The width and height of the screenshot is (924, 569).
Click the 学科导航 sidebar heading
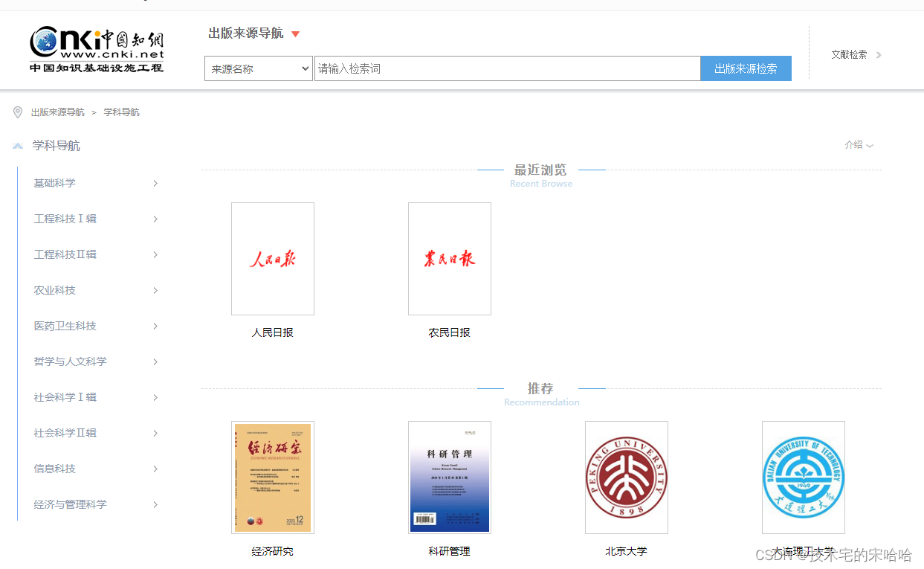click(x=56, y=146)
